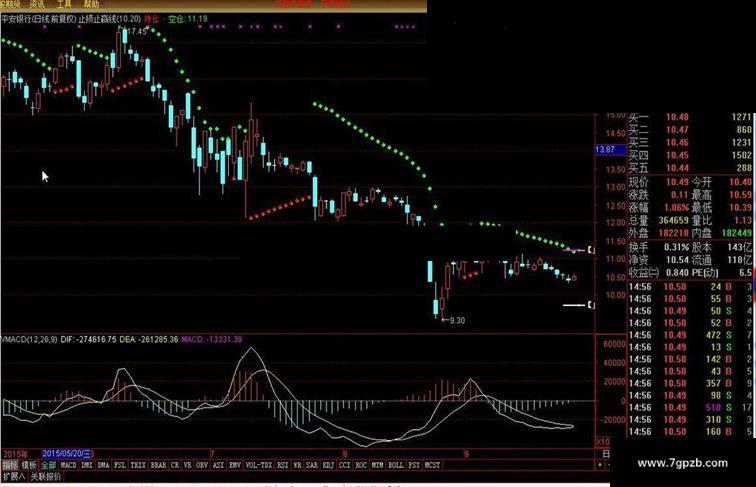
Task: Click the 收益 value 0.840
Action: coord(677,272)
